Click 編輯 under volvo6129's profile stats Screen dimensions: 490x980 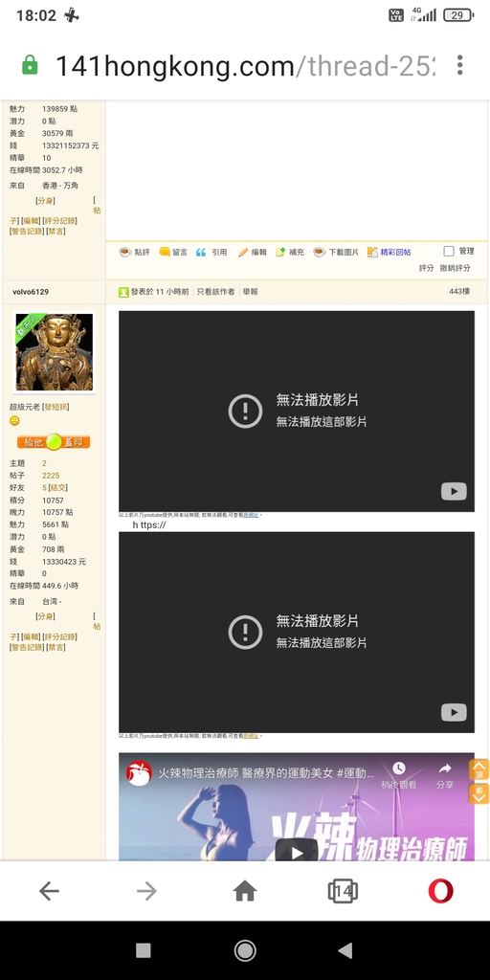click(32, 636)
